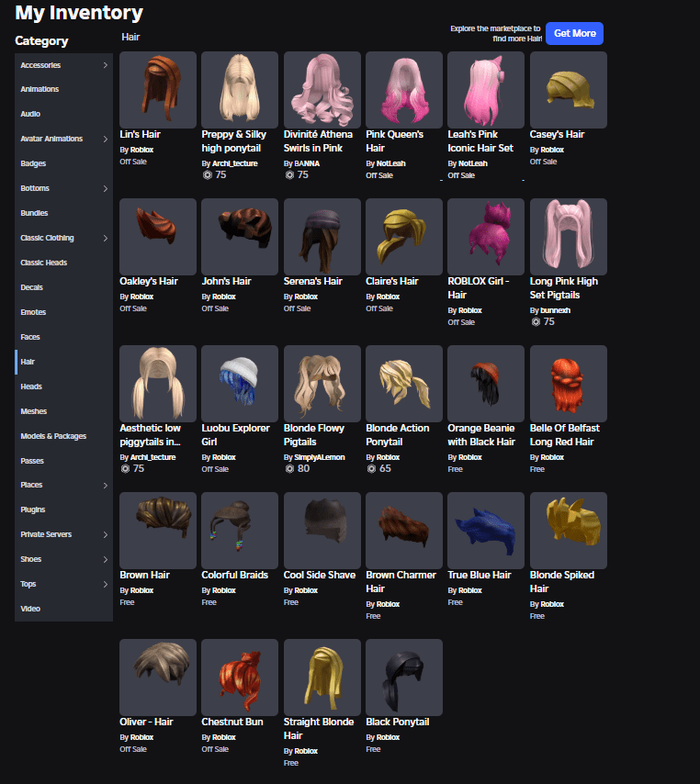Expand the Classic Clothing category

tap(105, 238)
